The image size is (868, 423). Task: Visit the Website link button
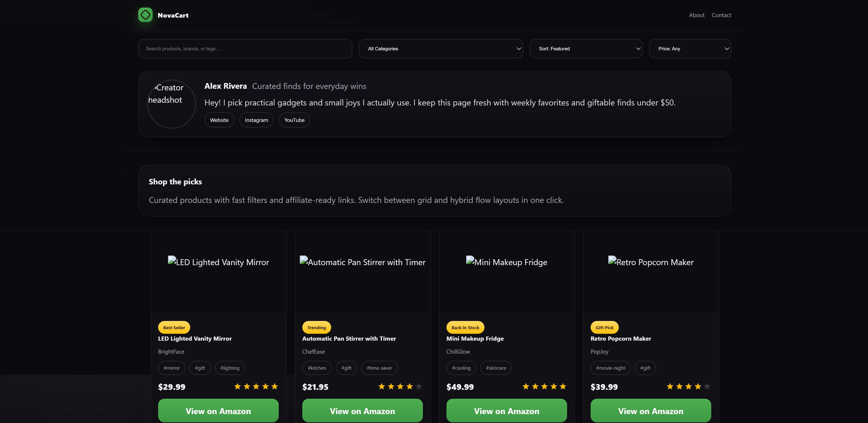pyautogui.click(x=219, y=120)
